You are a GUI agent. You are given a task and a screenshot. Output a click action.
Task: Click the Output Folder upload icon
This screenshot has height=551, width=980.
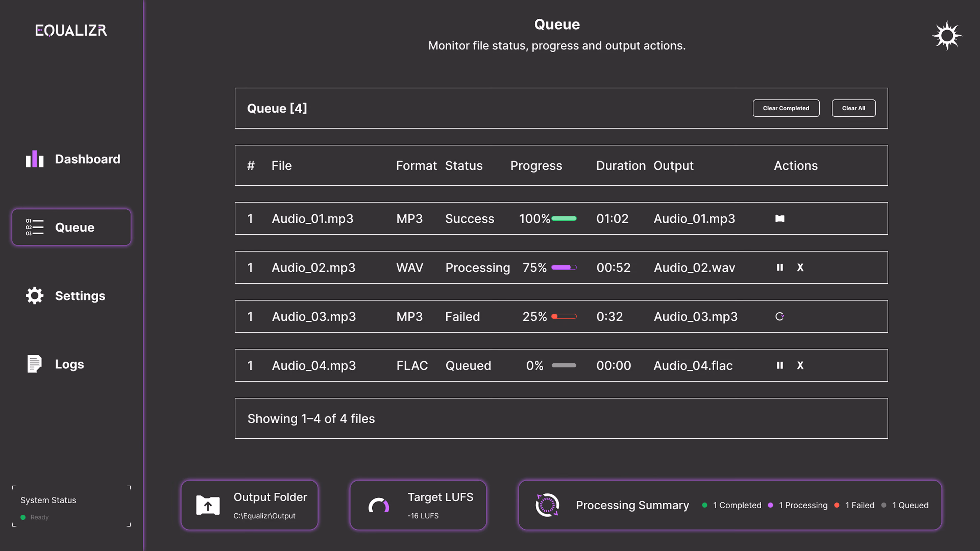point(208,505)
